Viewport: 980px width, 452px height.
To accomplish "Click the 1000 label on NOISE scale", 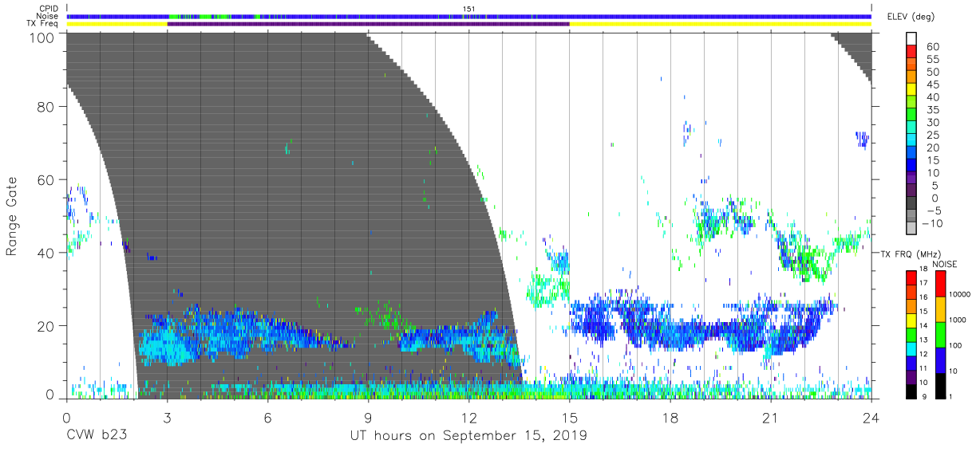I will 958,319.
